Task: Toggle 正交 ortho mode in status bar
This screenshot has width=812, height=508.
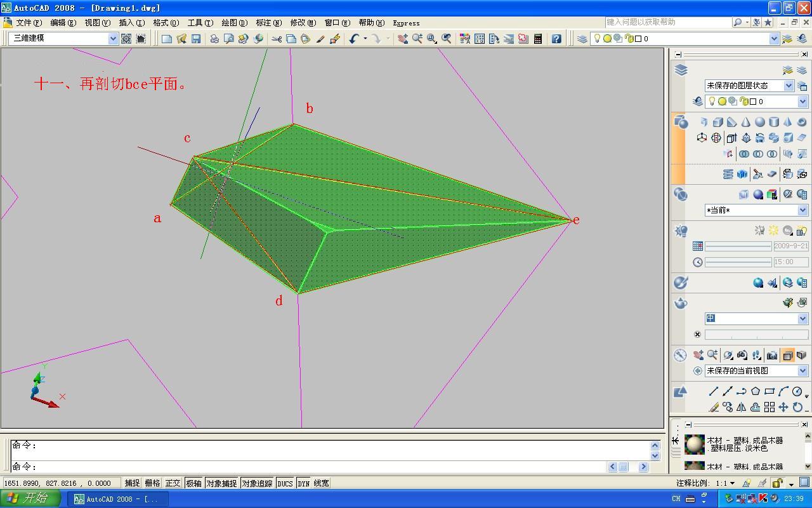Action: click(x=173, y=483)
